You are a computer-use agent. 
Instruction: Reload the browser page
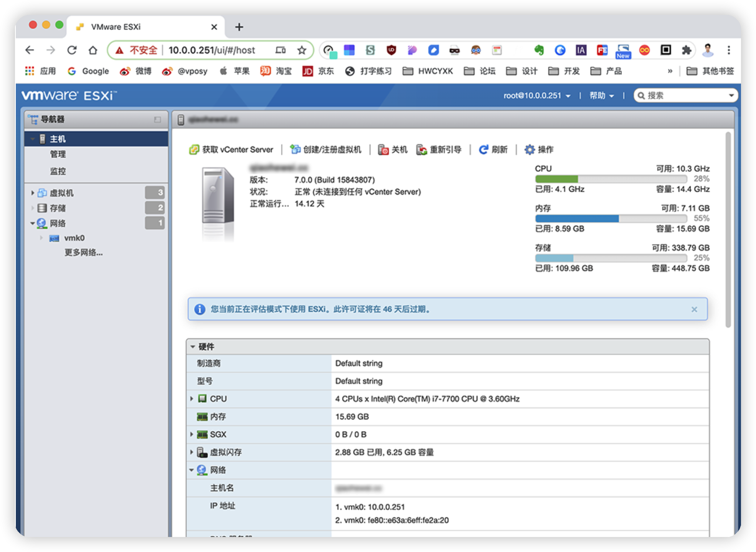pyautogui.click(x=72, y=50)
